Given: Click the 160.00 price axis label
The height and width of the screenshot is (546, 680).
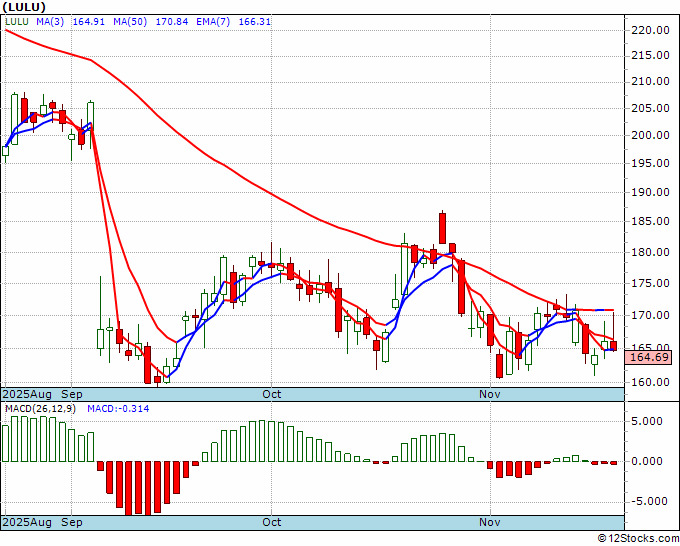Looking at the screenshot, I should [x=649, y=382].
